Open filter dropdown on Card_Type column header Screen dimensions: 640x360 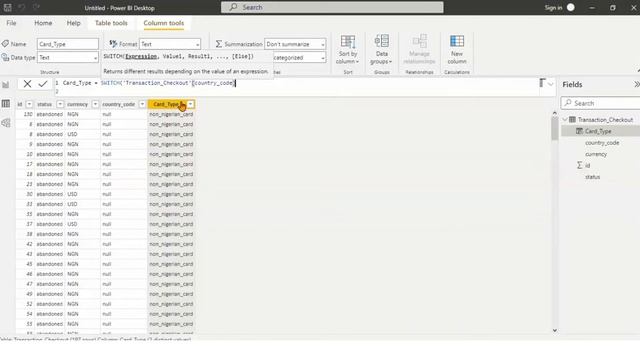tap(191, 104)
